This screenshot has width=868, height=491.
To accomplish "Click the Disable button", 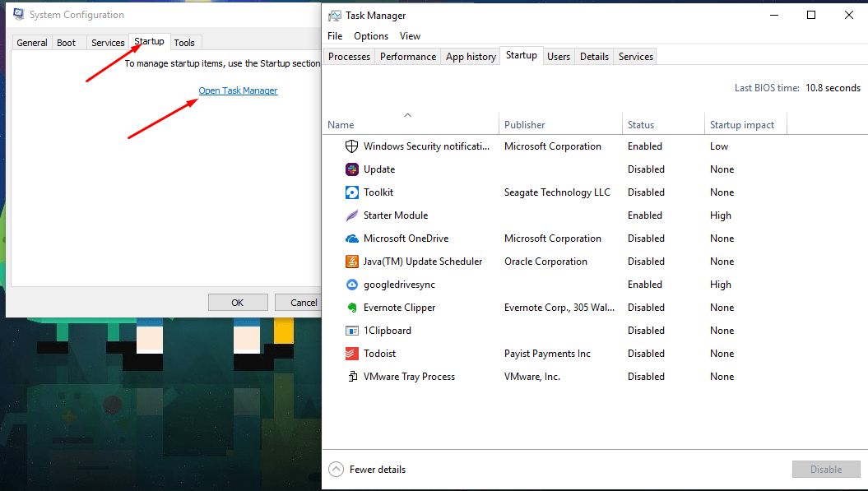I will [825, 470].
